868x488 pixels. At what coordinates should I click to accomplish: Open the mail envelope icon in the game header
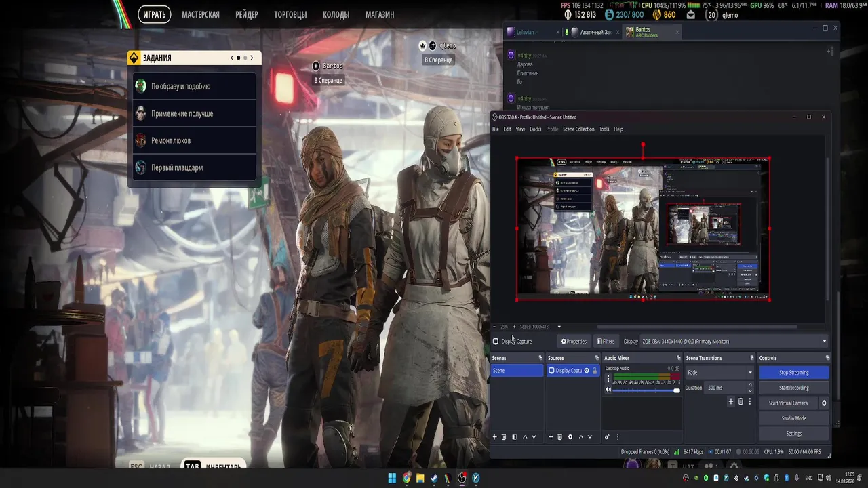pyautogui.click(x=690, y=15)
